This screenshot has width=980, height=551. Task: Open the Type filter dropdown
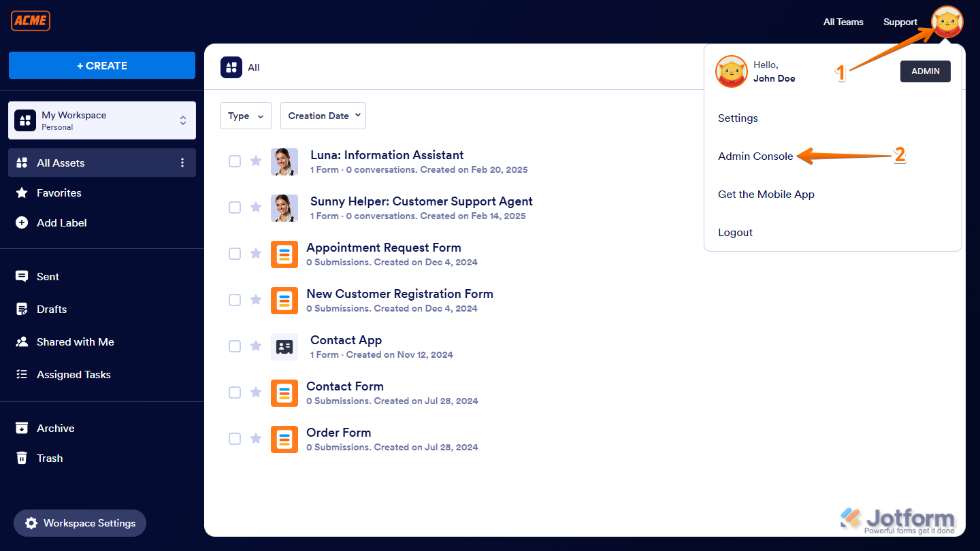click(246, 116)
